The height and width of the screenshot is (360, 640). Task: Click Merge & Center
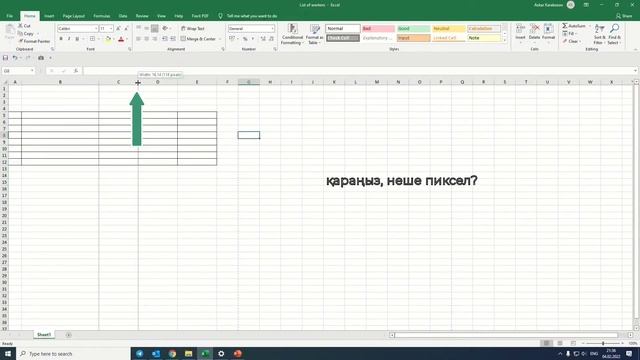[198, 39]
